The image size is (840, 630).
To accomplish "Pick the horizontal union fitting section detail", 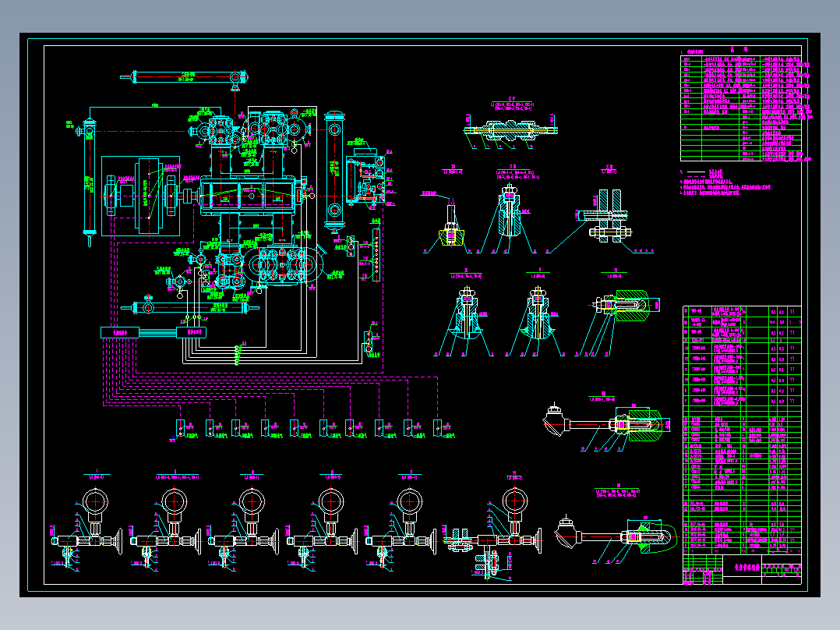I will tap(510, 129).
